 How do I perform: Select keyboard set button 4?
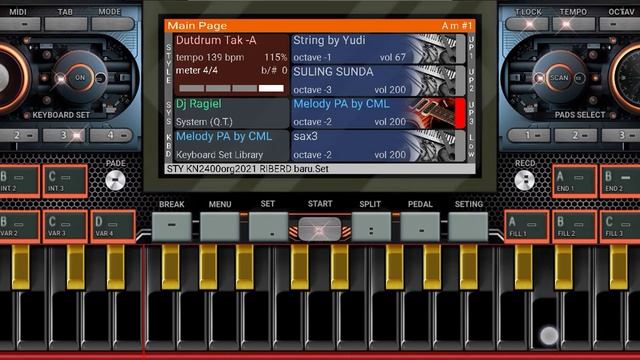[111, 135]
